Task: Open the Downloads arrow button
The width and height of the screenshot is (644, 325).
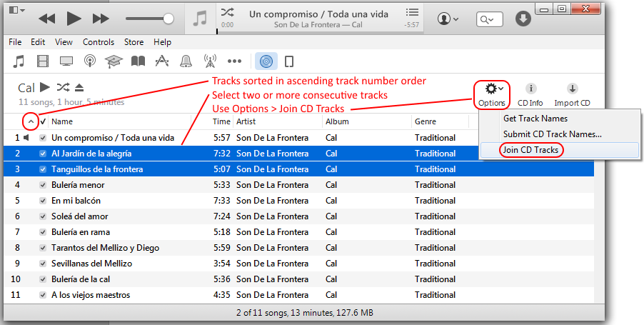Action: coord(523,19)
